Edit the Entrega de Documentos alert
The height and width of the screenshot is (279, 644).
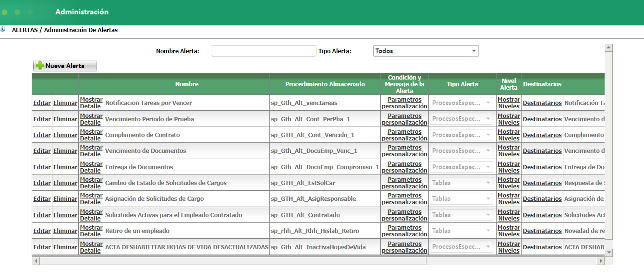(x=42, y=167)
